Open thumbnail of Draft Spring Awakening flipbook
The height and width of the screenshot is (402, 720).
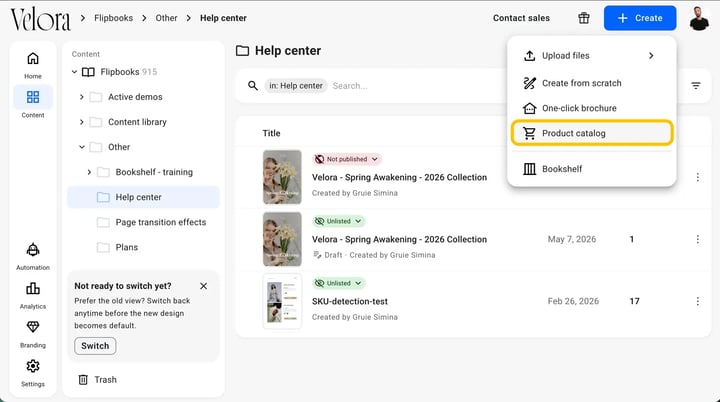282,239
